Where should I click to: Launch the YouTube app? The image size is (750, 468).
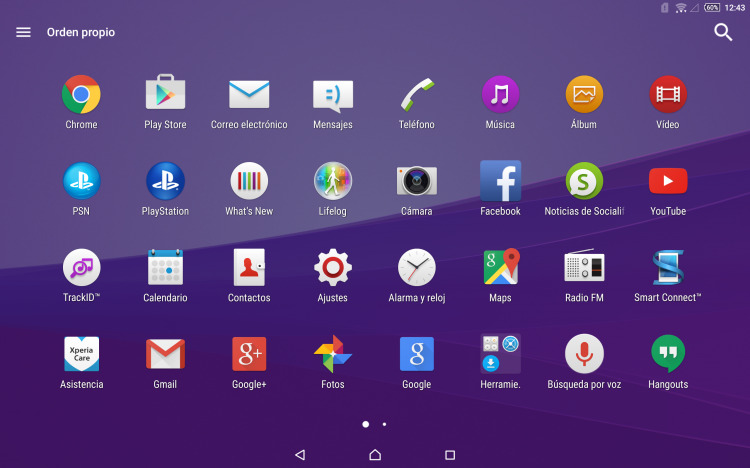click(668, 181)
